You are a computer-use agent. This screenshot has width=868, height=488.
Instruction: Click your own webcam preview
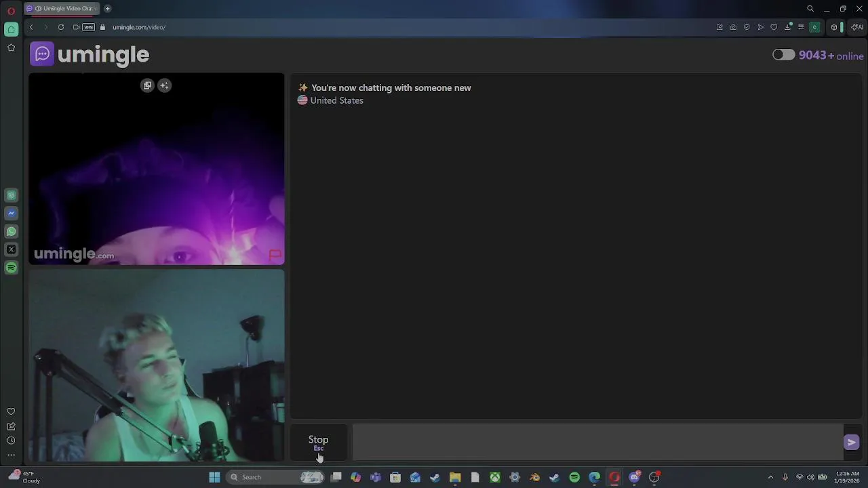point(157,365)
